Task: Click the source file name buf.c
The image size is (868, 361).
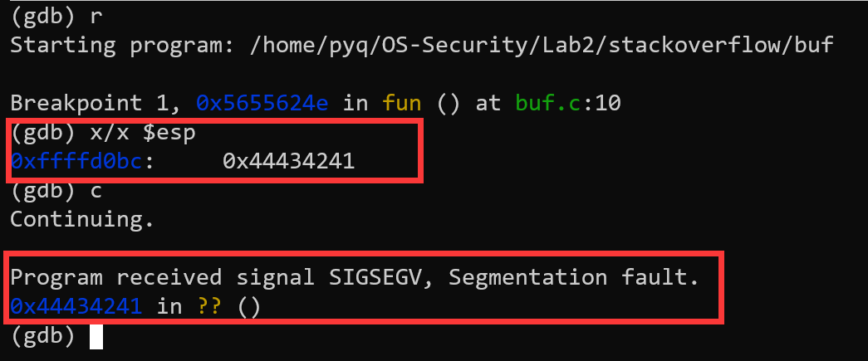Action: pyautogui.click(x=548, y=102)
